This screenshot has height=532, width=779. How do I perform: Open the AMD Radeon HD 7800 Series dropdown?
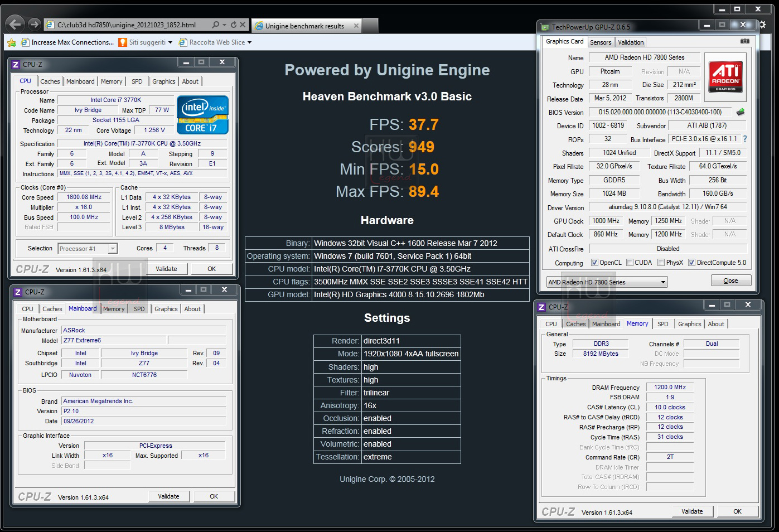(607, 282)
